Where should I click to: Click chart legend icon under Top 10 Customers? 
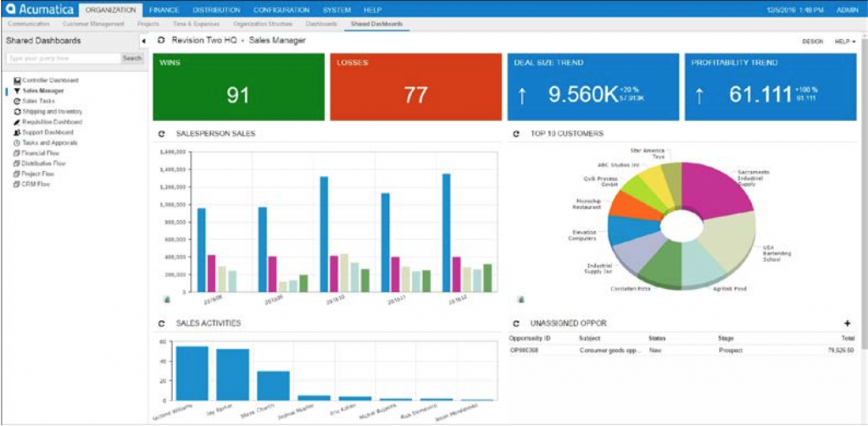pyautogui.click(x=520, y=299)
